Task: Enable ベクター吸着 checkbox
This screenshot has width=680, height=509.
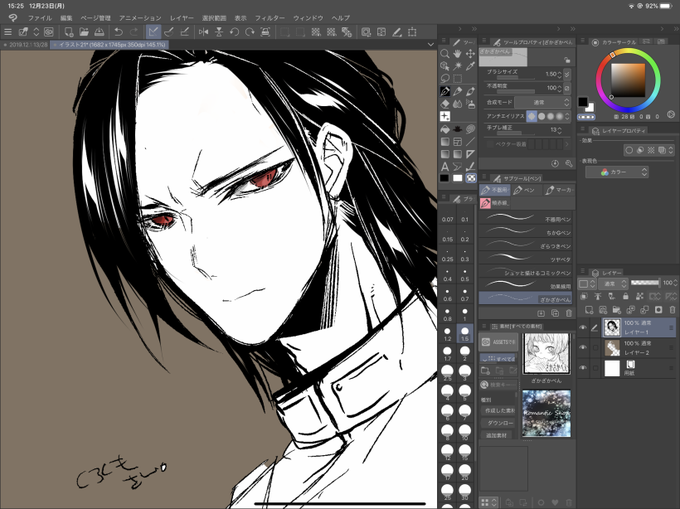Action: tap(490, 144)
